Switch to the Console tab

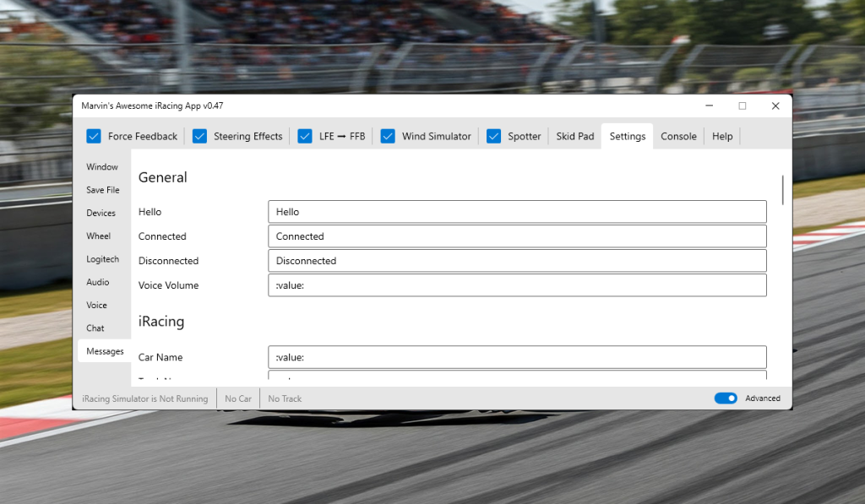coord(678,135)
